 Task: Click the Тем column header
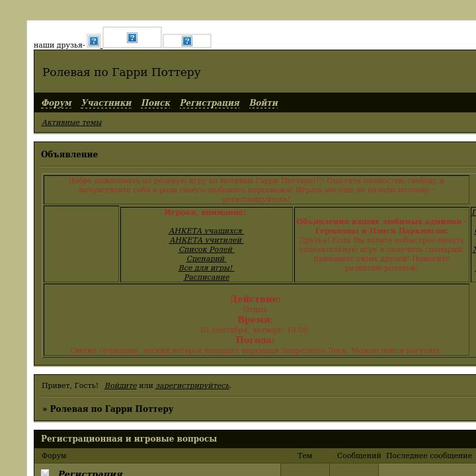click(305, 456)
